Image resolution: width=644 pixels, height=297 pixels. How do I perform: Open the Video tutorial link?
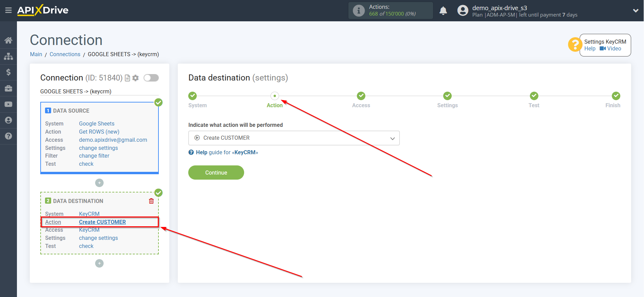[x=610, y=49]
